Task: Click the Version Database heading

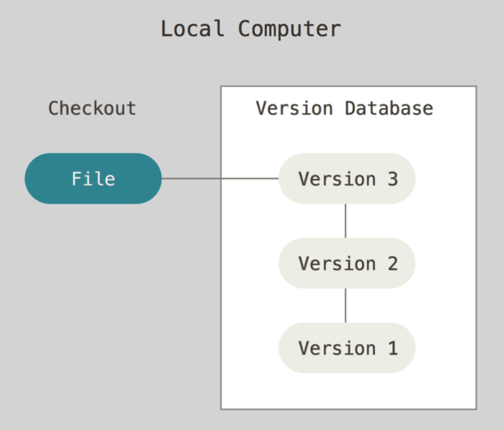Action: click(x=344, y=108)
